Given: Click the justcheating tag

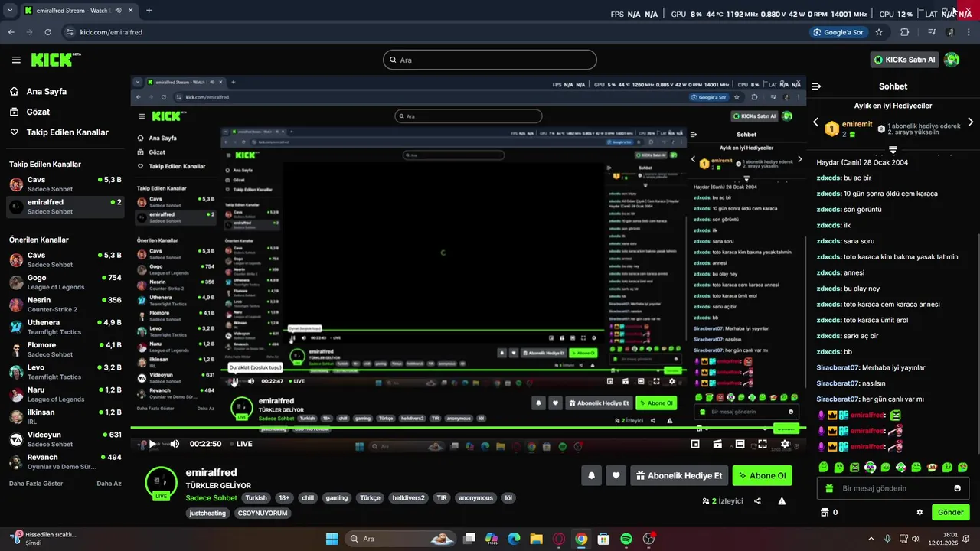Looking at the screenshot, I should tap(207, 513).
